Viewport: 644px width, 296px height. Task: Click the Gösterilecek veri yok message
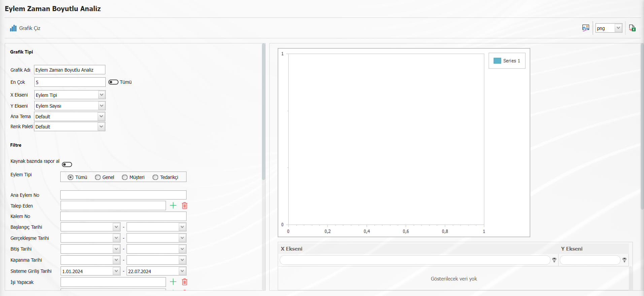pyautogui.click(x=454, y=279)
